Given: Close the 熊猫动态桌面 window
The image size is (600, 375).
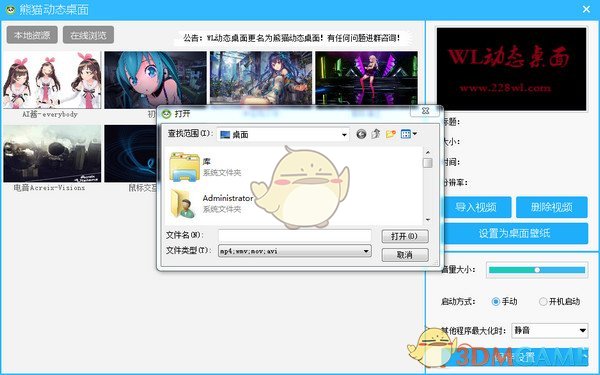Looking at the screenshot, I should [586, 9].
